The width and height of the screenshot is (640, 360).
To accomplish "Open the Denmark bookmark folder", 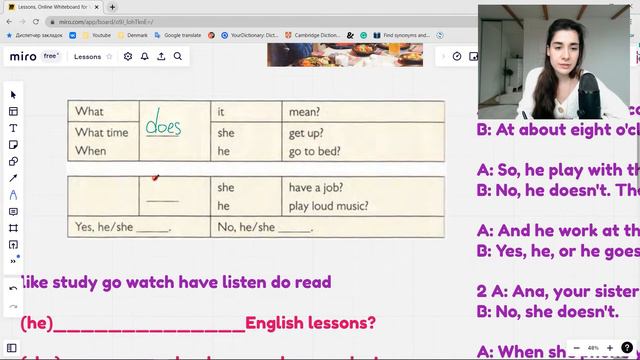I will click(133, 36).
